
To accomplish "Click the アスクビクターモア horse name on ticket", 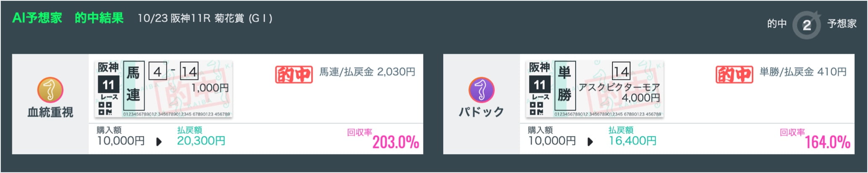I will [619, 87].
